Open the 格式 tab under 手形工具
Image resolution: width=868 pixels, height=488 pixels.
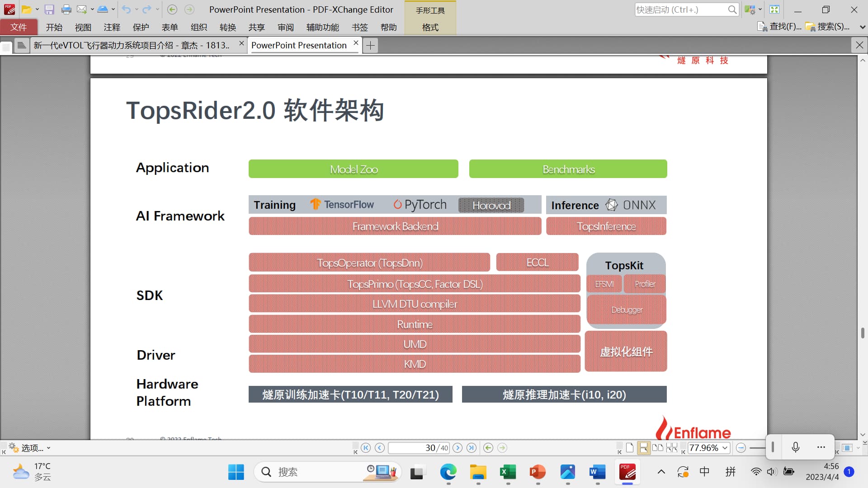click(x=430, y=27)
